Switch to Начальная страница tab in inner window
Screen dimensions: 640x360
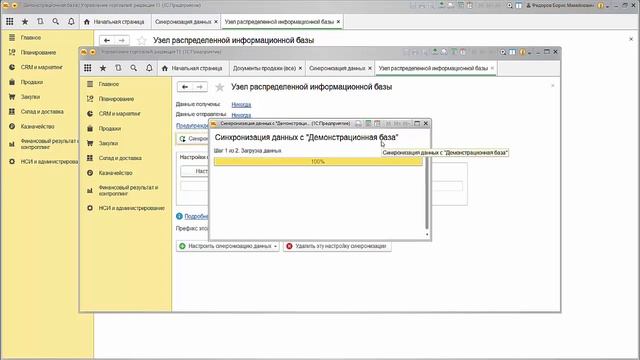coord(193,68)
